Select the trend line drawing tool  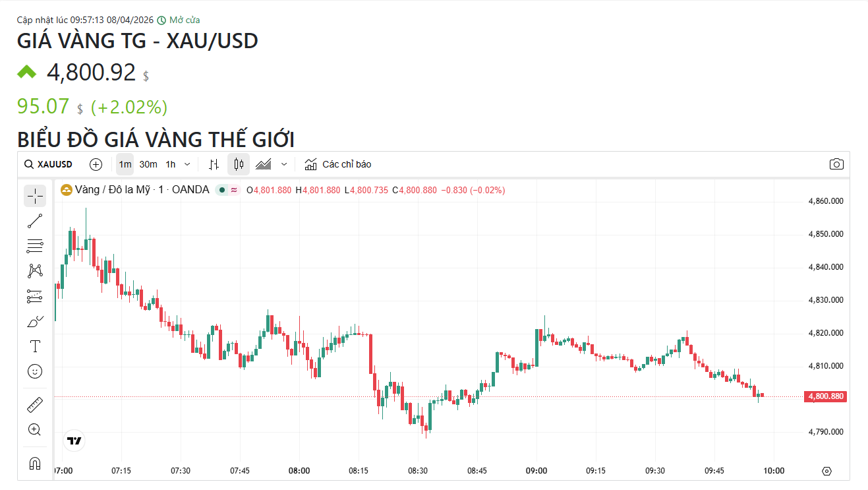pos(35,221)
